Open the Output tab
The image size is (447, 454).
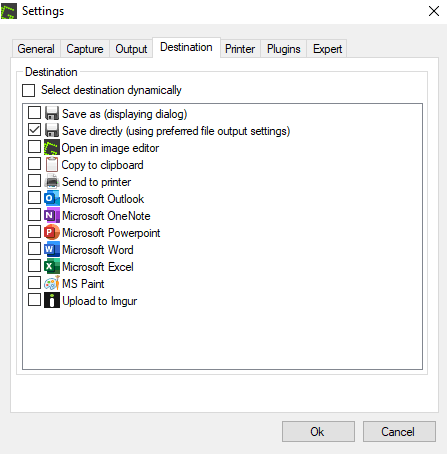click(x=131, y=49)
